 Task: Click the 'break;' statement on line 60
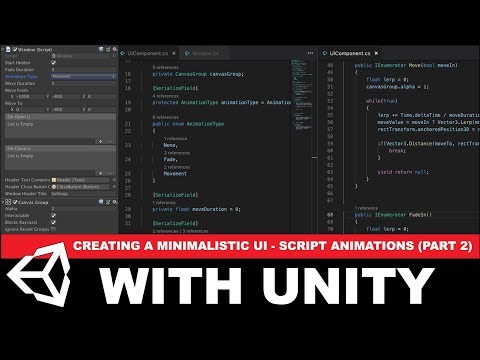tap(397, 151)
